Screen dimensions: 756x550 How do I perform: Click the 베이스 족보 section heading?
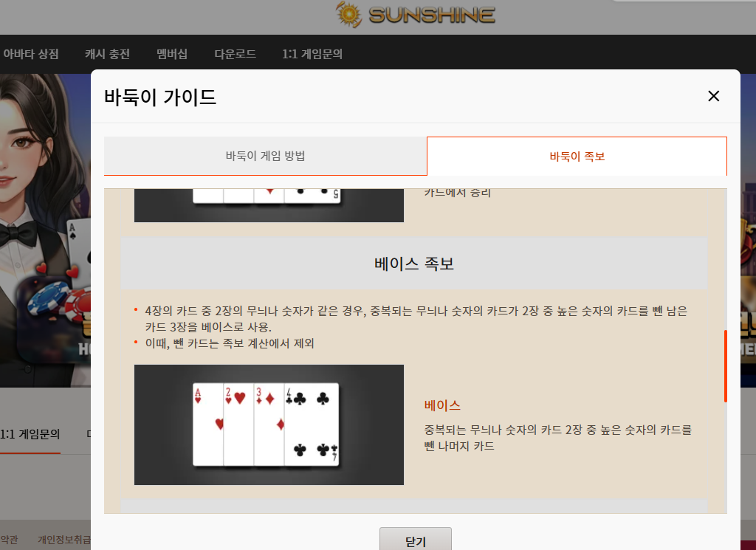pos(414,264)
